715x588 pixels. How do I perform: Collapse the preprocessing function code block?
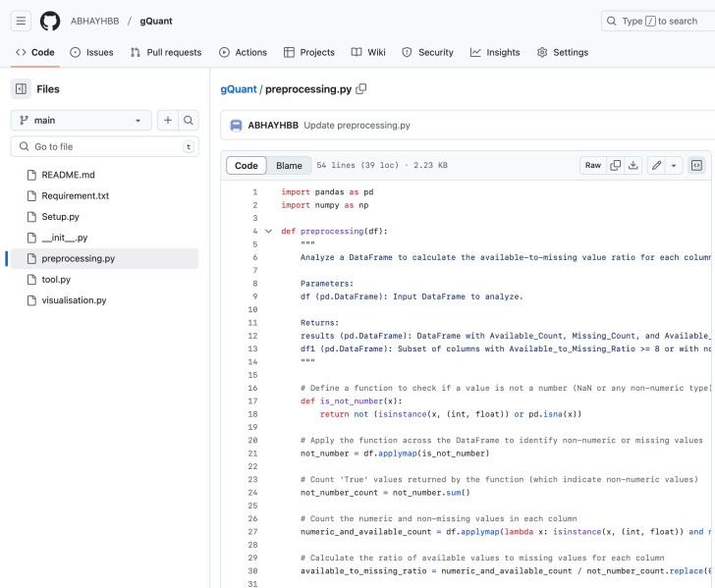268,232
